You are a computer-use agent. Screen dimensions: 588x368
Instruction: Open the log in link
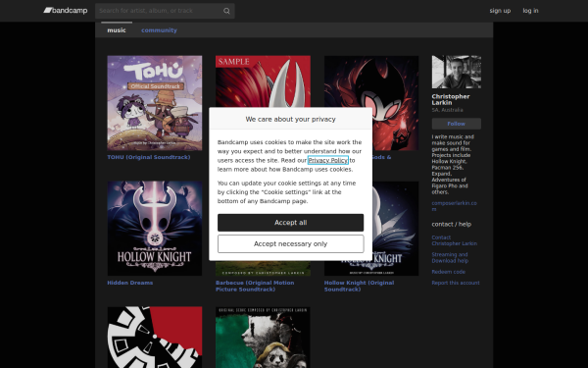530,11
